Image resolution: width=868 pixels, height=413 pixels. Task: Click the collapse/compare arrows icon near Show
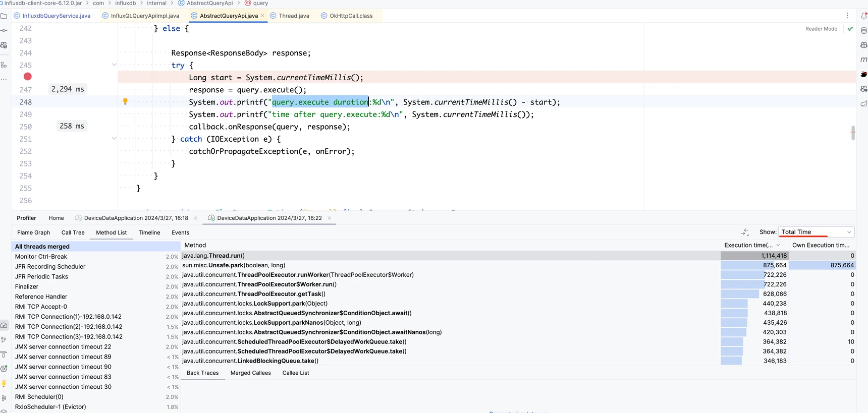tap(745, 232)
